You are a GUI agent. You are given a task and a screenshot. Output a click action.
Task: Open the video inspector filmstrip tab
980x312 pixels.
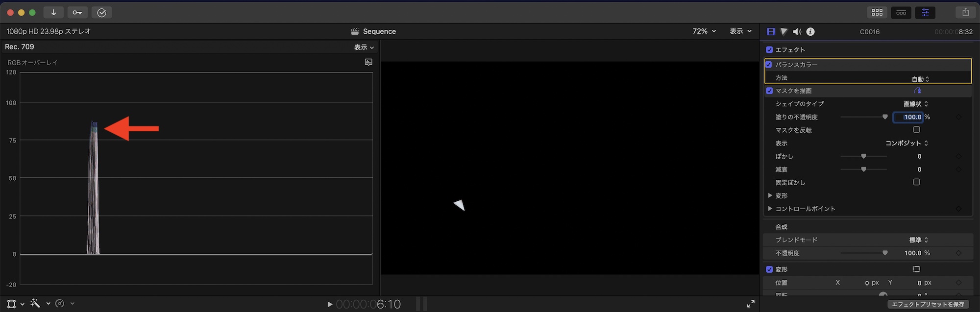coord(771,32)
